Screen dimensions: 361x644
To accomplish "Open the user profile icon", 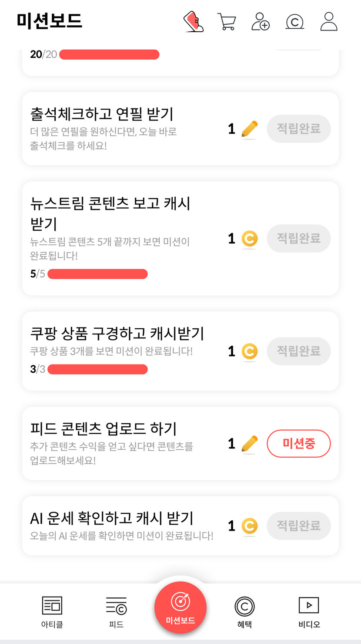I will (x=329, y=21).
